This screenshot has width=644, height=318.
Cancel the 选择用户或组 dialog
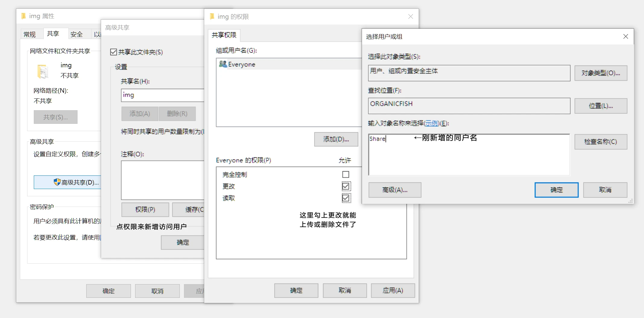[605, 190]
